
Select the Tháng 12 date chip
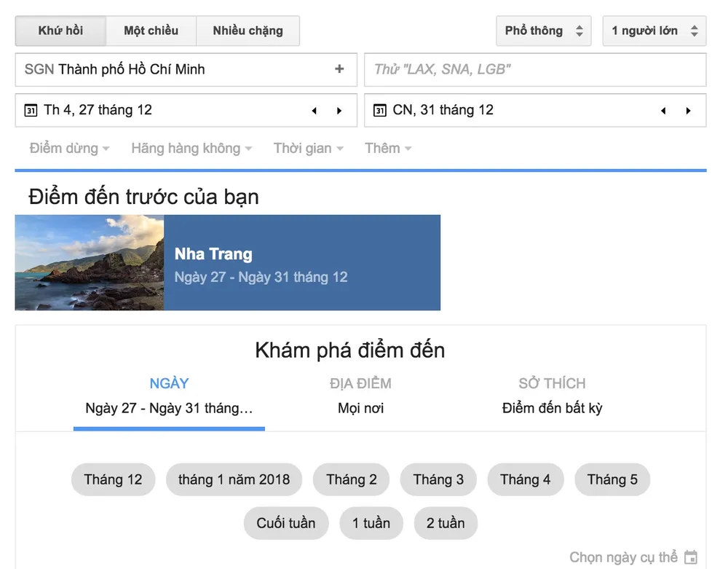[113, 479]
